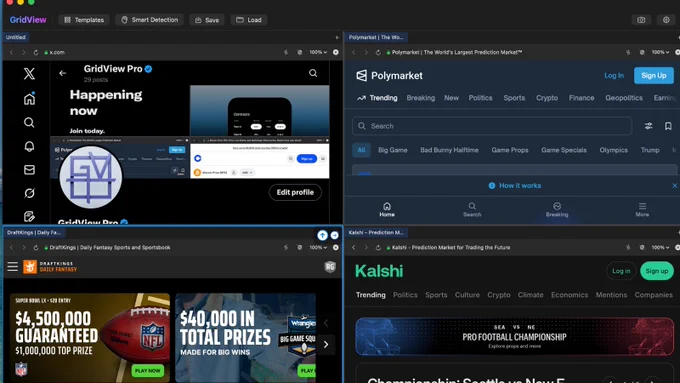Screen dimensions: 680x383
Task: Open How it works on Polymarket
Action: point(515,186)
